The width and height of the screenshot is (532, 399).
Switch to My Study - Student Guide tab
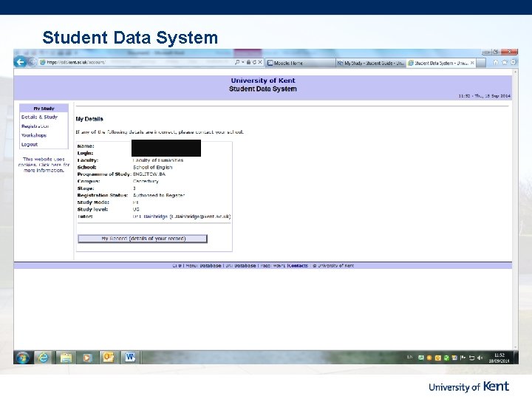pyautogui.click(x=371, y=63)
